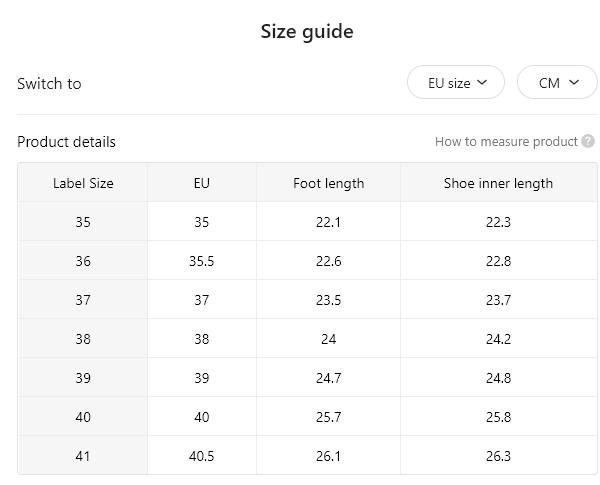The width and height of the screenshot is (600, 485).
Task: Select label size 36 row cell
Action: click(83, 261)
